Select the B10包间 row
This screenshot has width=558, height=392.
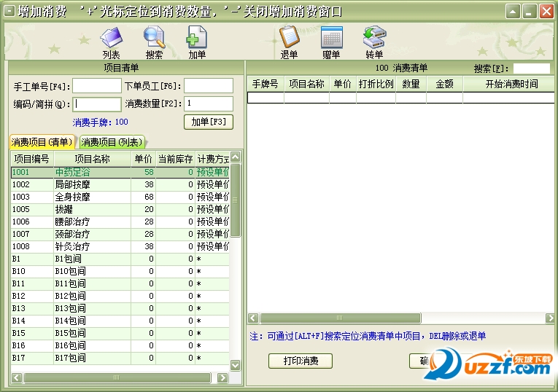120,271
